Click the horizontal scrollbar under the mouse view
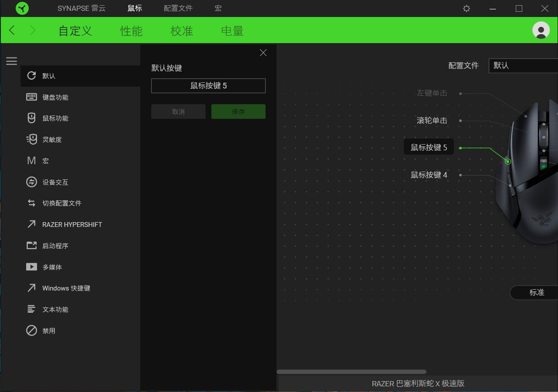The image size is (558, 392). click(x=352, y=372)
